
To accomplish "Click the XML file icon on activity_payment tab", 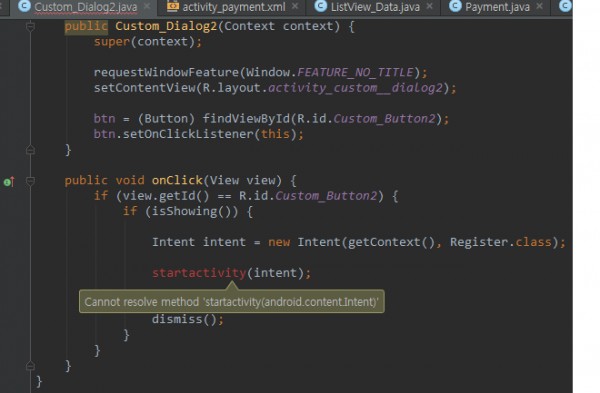I will [173, 6].
